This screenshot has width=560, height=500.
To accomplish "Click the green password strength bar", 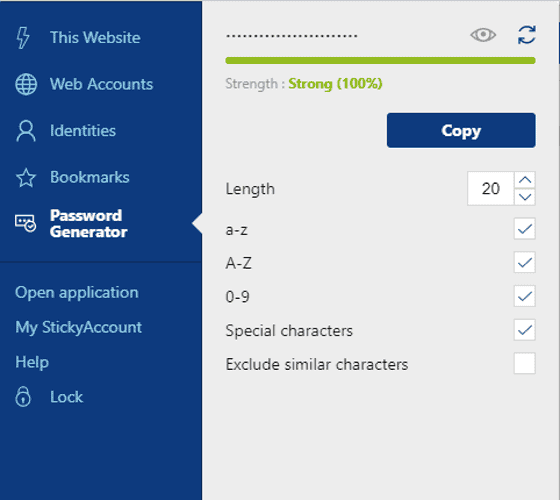I will pyautogui.click(x=380, y=60).
